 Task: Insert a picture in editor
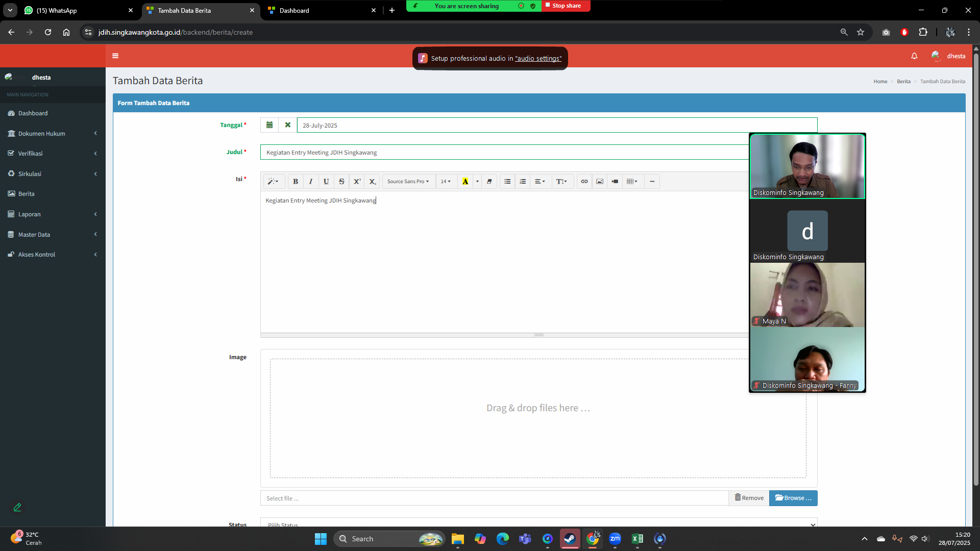(600, 182)
